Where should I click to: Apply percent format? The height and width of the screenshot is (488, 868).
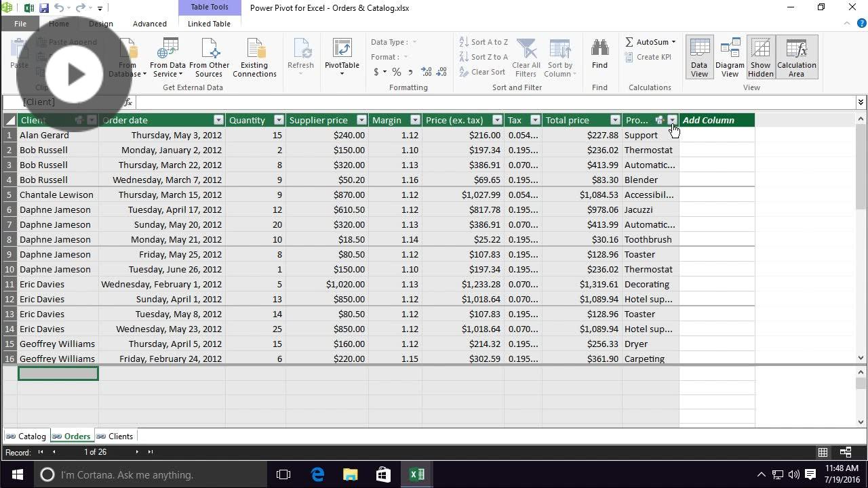click(396, 72)
